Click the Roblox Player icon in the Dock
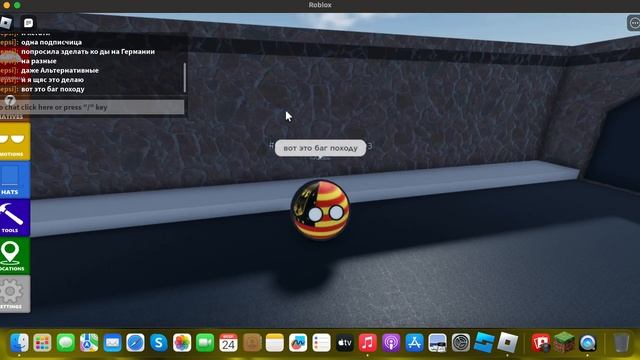Screen dimensions: 640x360 coord(507,342)
